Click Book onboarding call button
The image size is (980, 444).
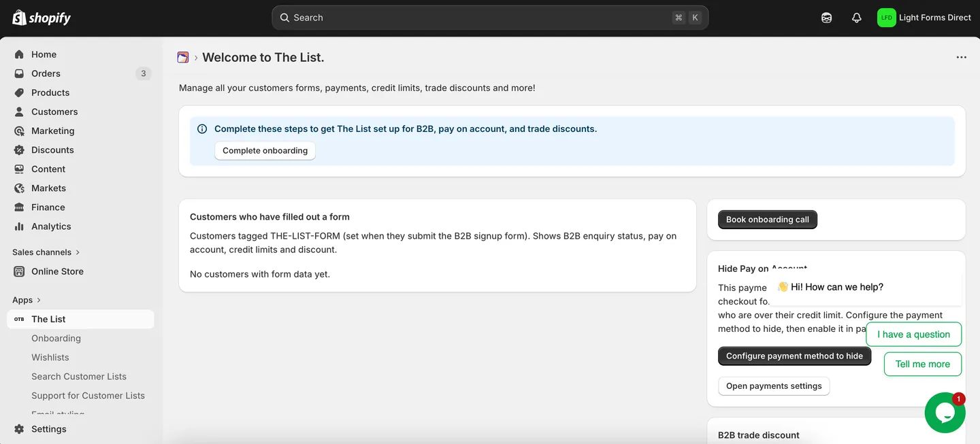[x=767, y=220]
